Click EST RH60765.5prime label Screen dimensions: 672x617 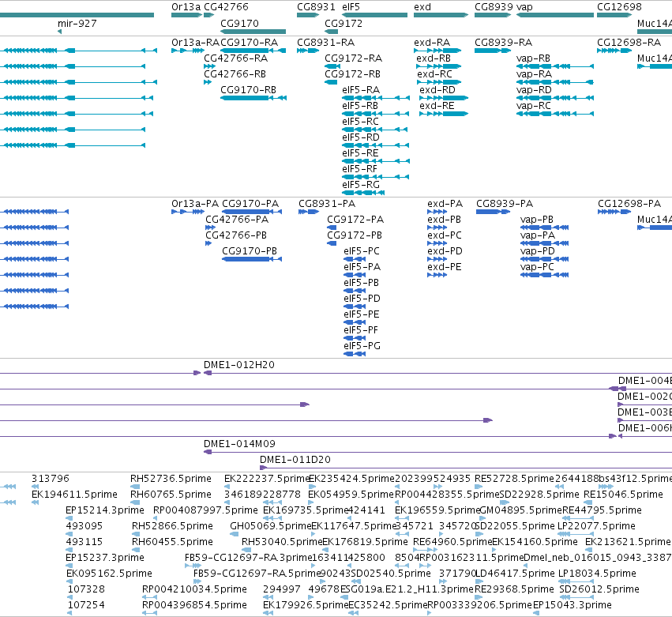pyautogui.click(x=171, y=495)
